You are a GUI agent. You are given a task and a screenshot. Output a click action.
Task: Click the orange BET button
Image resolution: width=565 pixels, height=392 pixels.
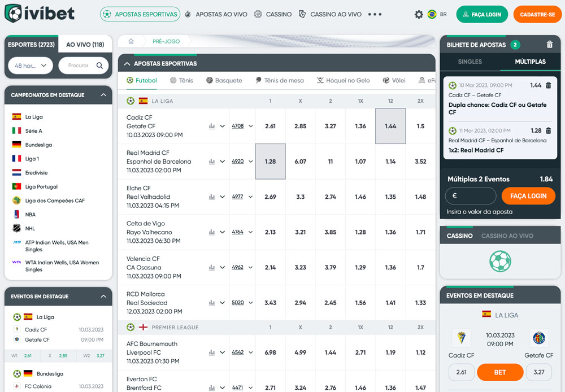(500, 372)
